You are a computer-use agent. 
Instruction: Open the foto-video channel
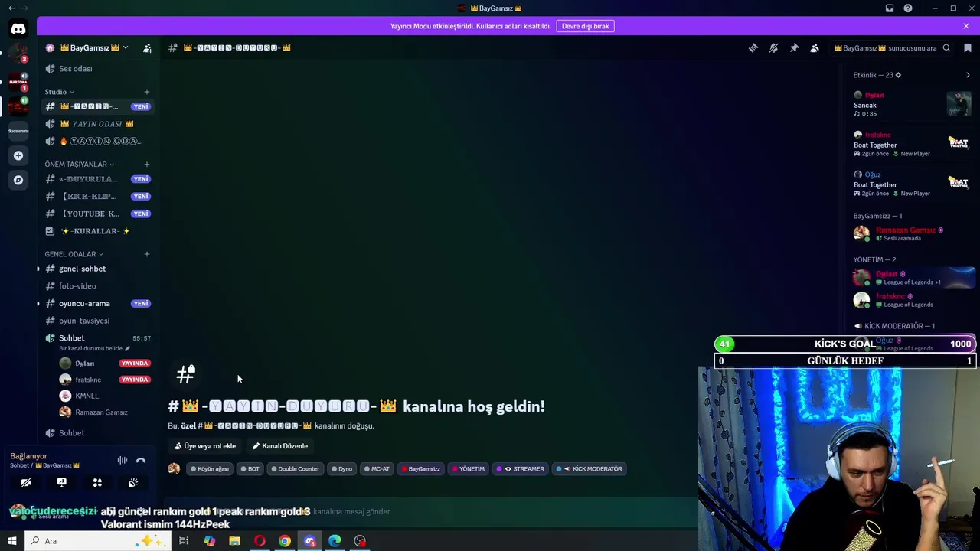coord(98,286)
